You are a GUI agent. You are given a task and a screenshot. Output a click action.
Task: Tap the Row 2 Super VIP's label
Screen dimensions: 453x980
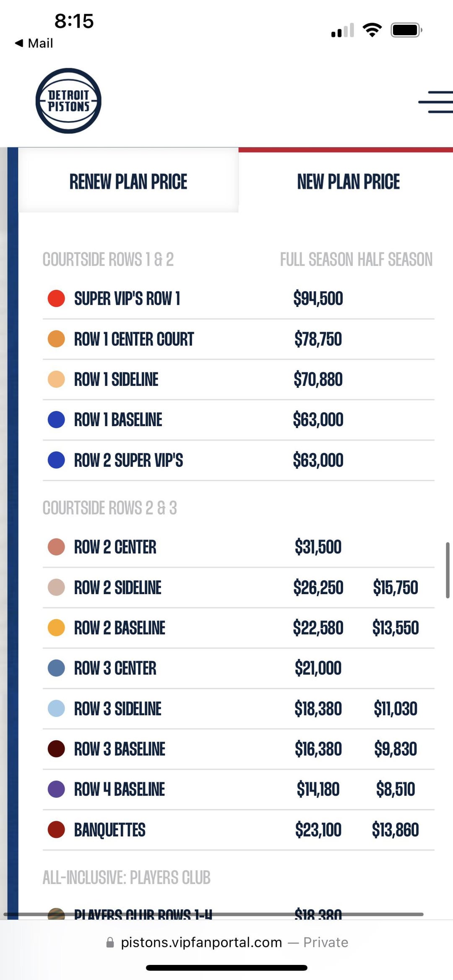coord(128,460)
